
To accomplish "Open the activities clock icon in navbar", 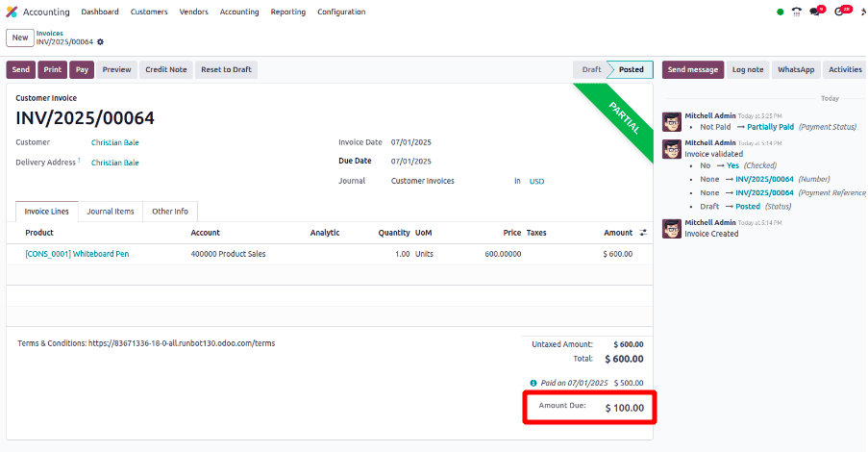I will click(840, 12).
